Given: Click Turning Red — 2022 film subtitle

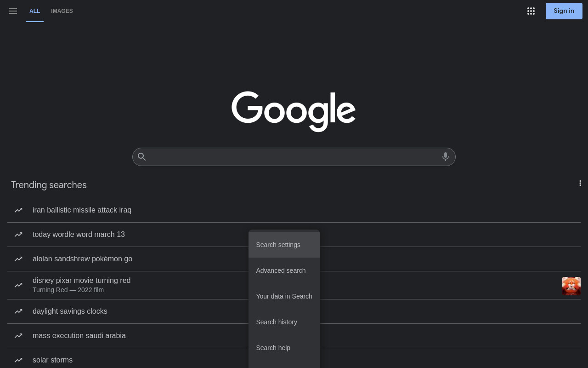Looking at the screenshot, I should [68, 290].
